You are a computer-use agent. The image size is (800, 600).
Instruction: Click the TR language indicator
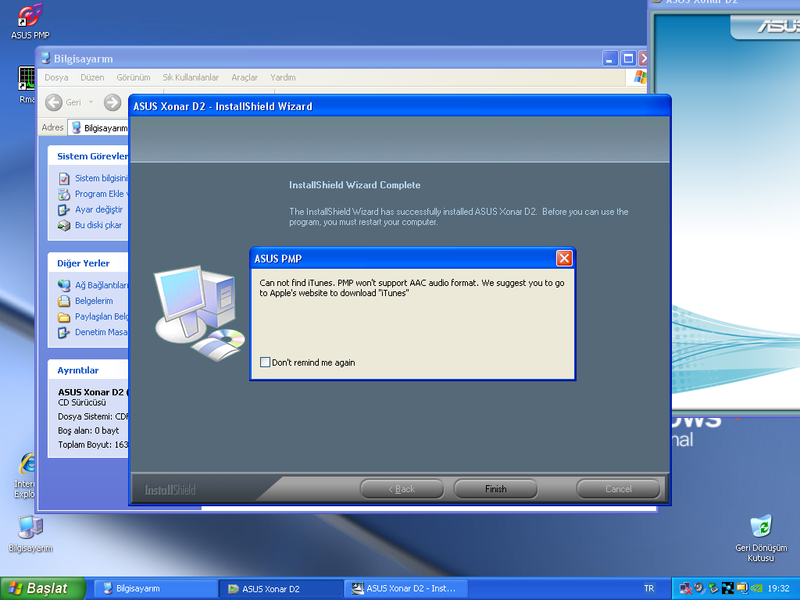648,588
